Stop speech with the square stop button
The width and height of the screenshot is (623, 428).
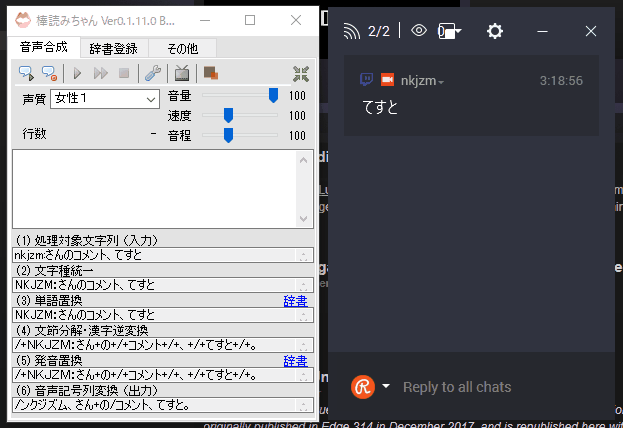click(x=124, y=74)
